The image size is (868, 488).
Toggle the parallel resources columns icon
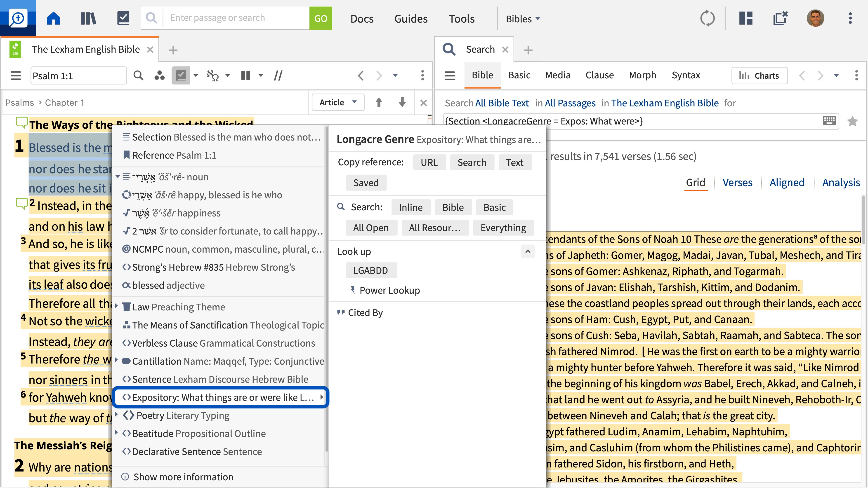(x=246, y=75)
